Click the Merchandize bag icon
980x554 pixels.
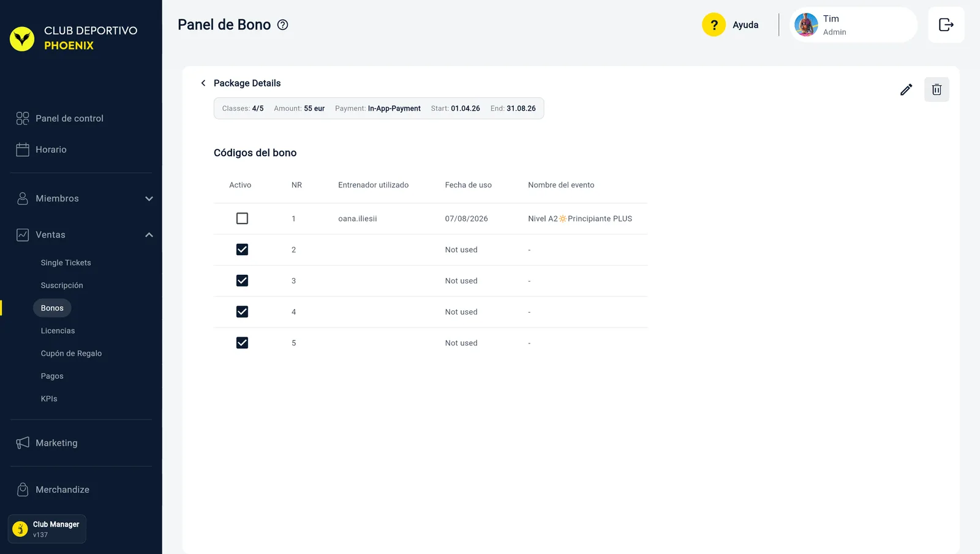tap(23, 490)
